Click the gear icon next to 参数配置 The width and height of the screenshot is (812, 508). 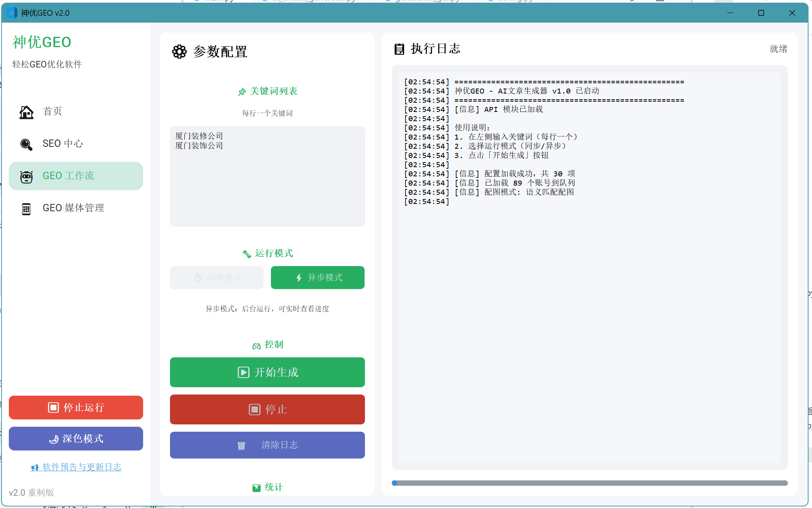pos(179,51)
